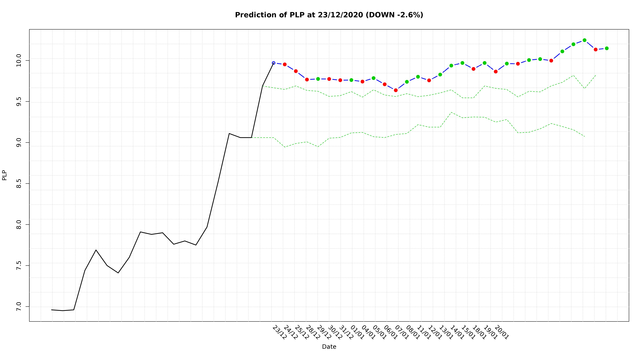Click the hollow blue circle marker at 23/12
The height and width of the screenshot is (358, 644).
coord(273,63)
